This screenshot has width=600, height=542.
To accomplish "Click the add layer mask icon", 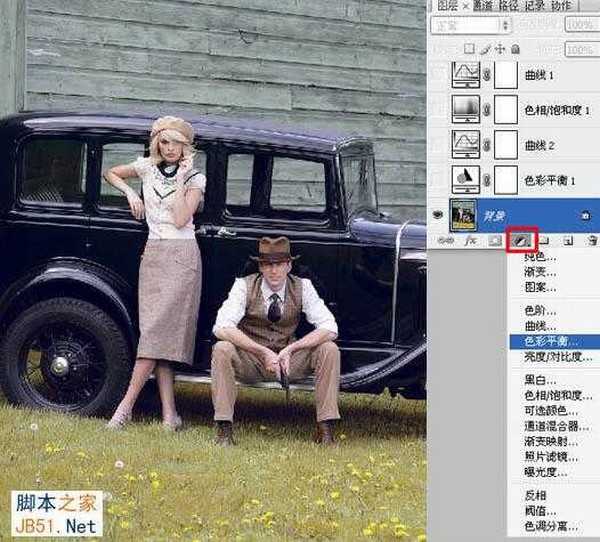I will point(495,241).
